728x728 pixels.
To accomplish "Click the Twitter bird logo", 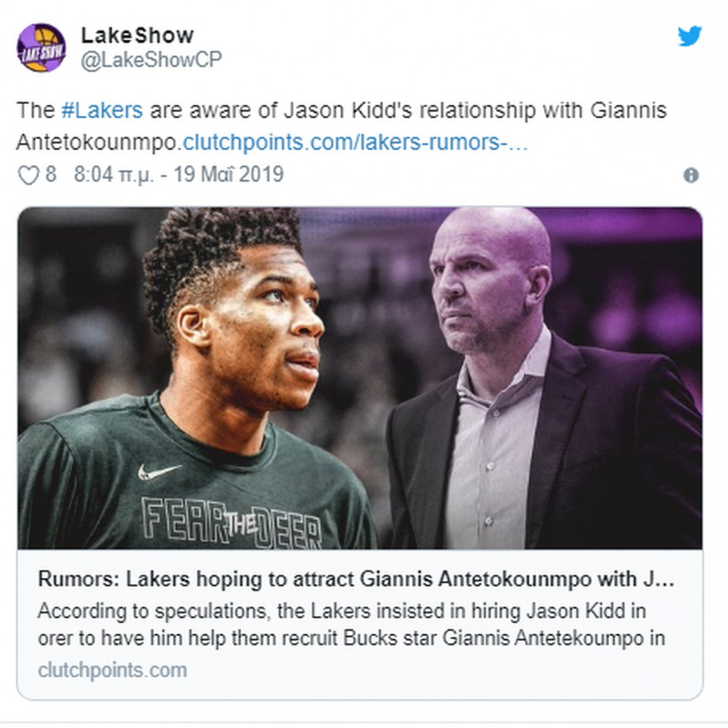I will pos(690,36).
